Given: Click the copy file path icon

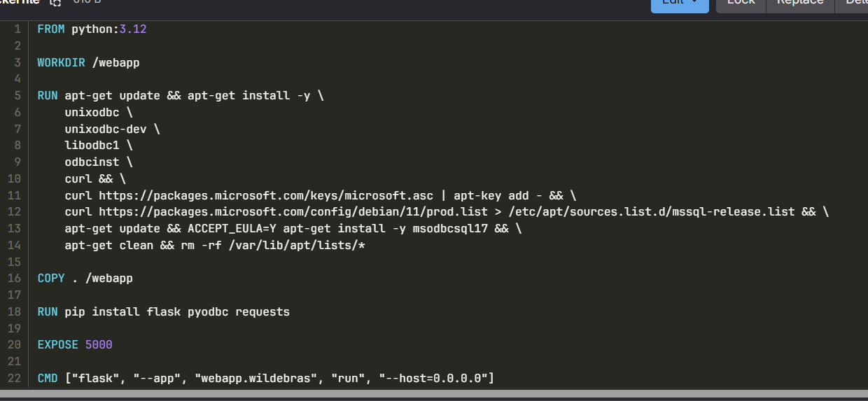Looking at the screenshot, I should point(55,3).
